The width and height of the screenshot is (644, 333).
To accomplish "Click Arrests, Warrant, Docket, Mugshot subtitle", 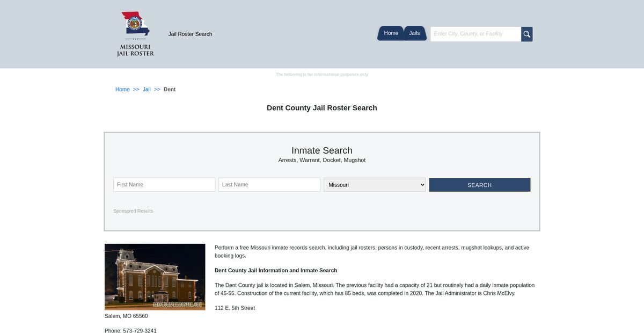I will click(x=322, y=161).
